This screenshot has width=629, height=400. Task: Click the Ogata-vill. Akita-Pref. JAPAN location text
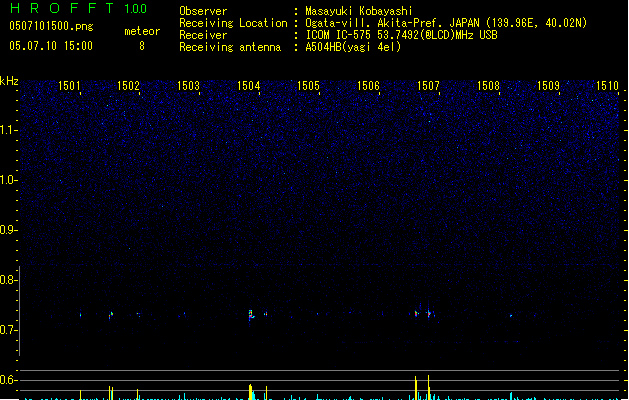446,23
